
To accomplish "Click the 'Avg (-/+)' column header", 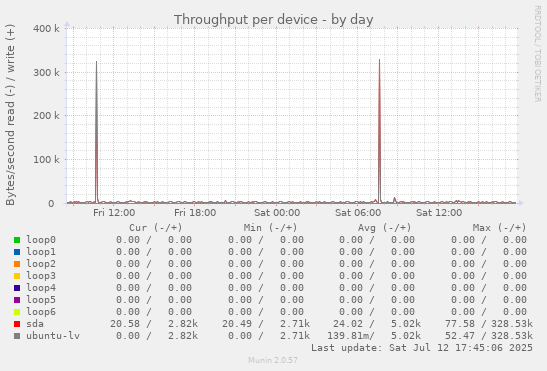I will tap(385, 228).
